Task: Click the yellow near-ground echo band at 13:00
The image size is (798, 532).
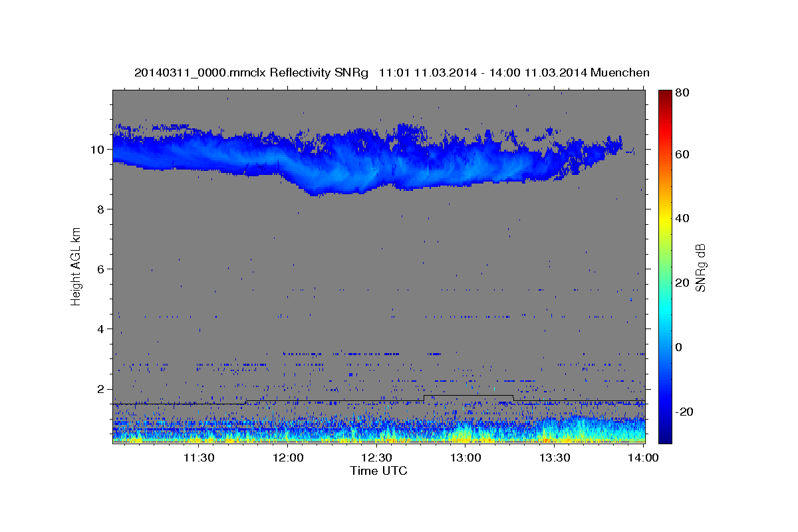Action: click(465, 436)
